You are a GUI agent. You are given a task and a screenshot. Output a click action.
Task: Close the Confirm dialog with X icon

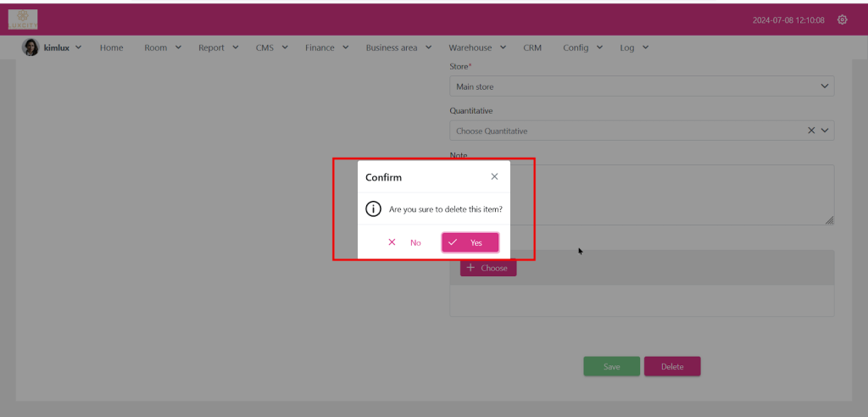point(494,177)
